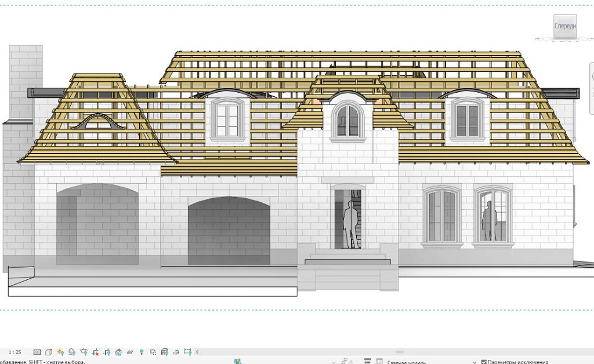Screen dimensions: 594x364
Task: Select the brick chimney in the model
Action: pyautogui.click(x=26, y=81)
